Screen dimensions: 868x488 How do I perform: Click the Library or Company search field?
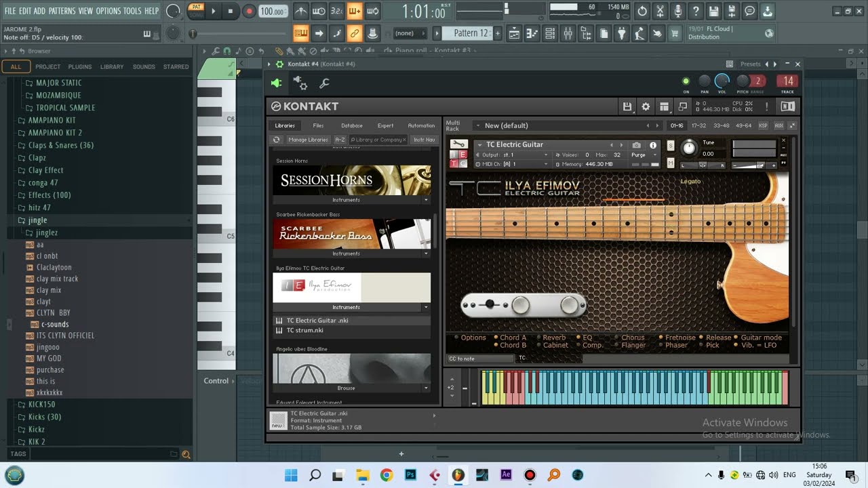tap(378, 140)
